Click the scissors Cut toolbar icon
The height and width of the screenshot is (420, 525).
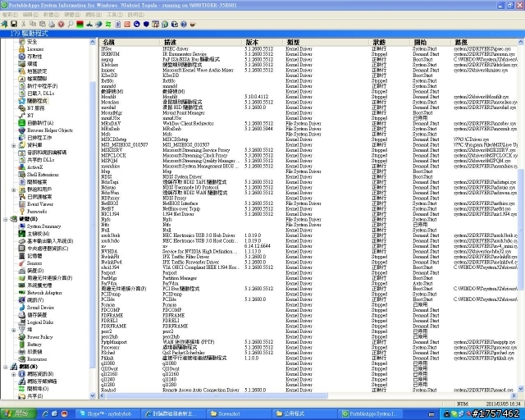(x=23, y=24)
